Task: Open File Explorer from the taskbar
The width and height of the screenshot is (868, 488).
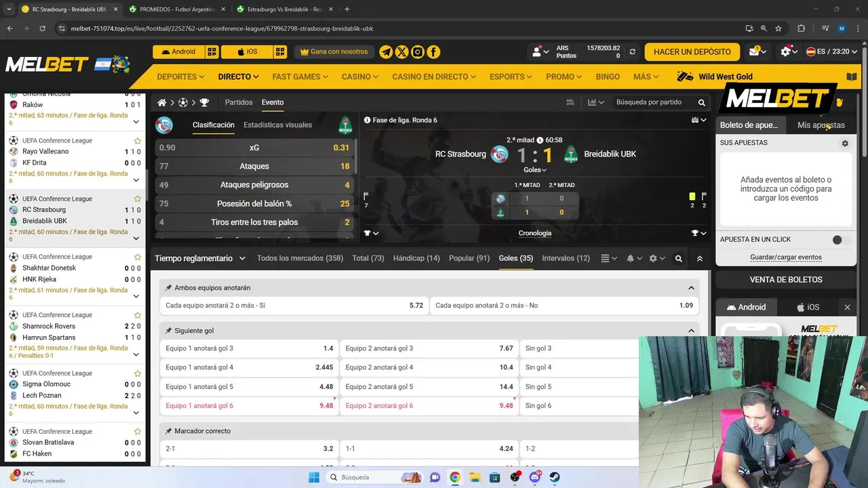Action: tap(475, 477)
